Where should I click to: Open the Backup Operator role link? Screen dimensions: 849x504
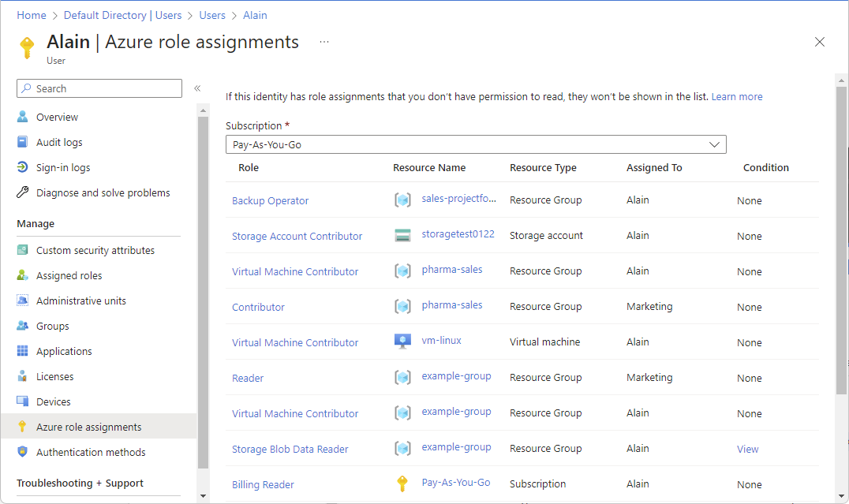270,200
